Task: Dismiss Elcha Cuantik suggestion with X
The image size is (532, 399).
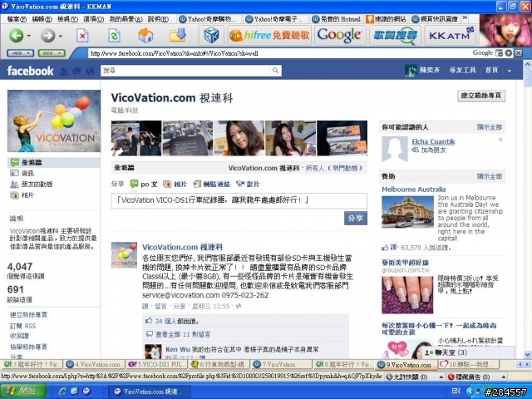Action: click(x=500, y=140)
